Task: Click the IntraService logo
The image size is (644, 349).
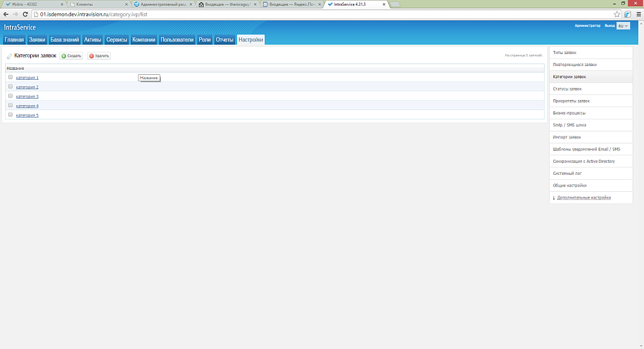Action: [x=19, y=28]
